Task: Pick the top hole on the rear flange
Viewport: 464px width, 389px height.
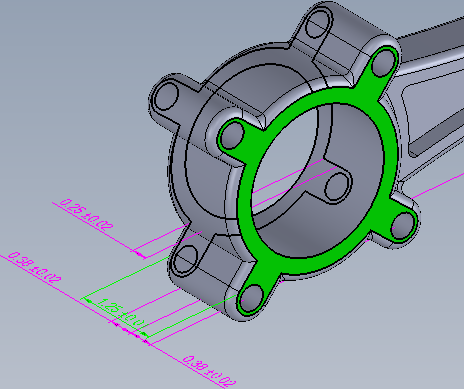Action: tap(318, 23)
